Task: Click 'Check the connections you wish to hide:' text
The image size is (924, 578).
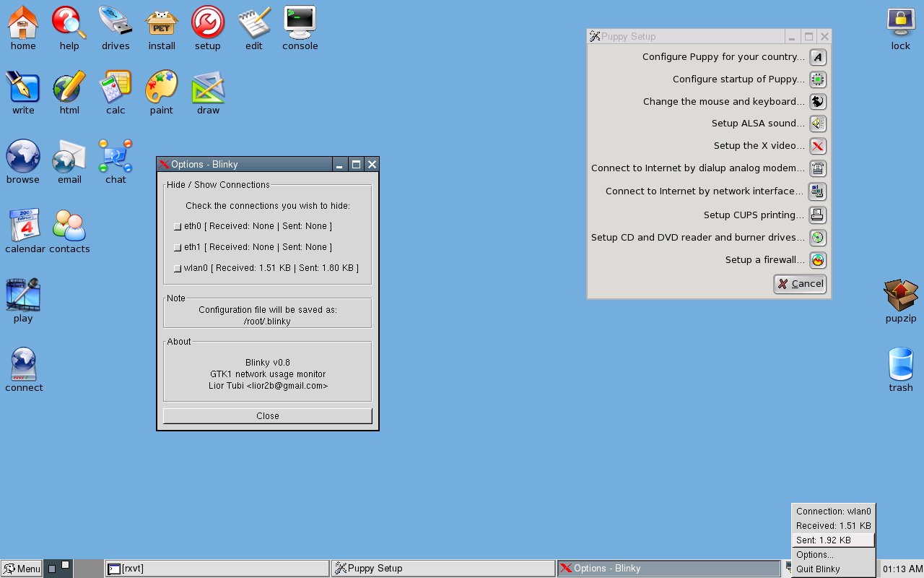Action: click(x=268, y=206)
